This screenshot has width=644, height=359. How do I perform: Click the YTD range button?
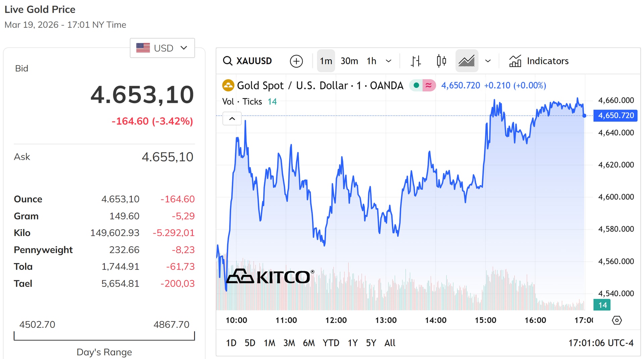(331, 343)
